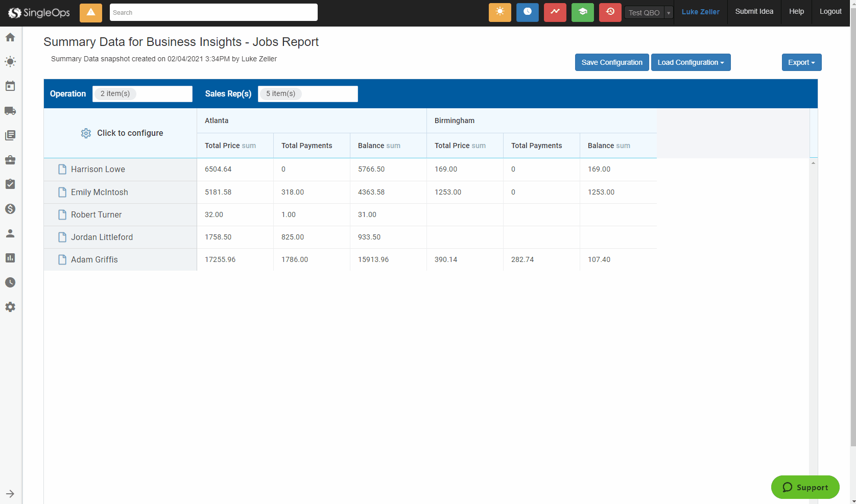Open the calendar icon in sidebar

pyautogui.click(x=10, y=86)
